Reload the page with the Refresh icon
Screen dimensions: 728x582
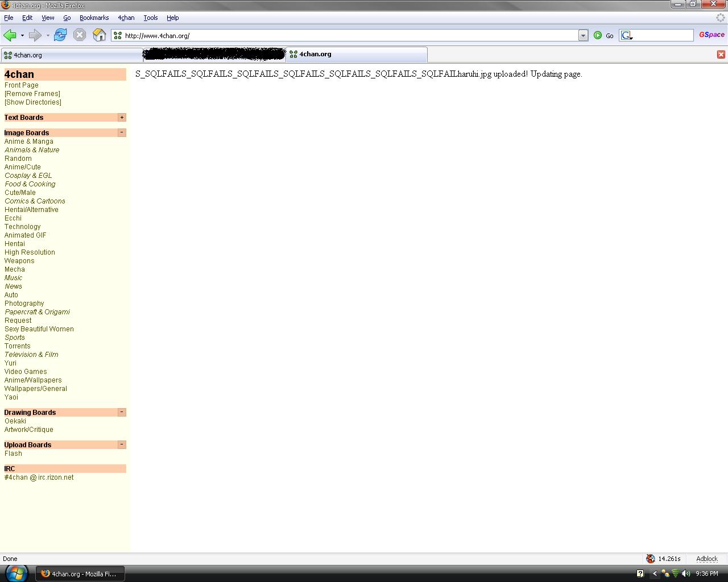click(x=60, y=35)
